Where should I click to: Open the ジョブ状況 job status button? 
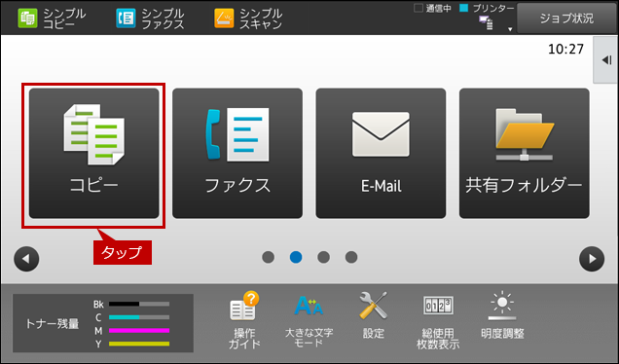point(566,18)
